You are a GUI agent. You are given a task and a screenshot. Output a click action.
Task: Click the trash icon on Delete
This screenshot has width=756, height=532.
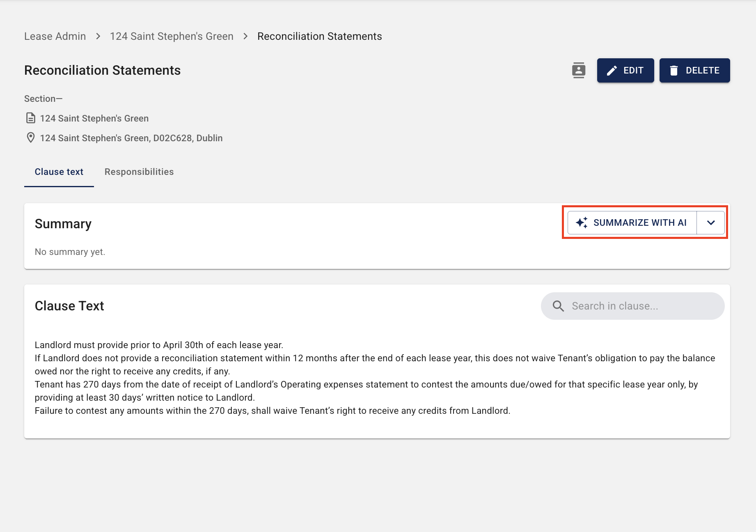[x=674, y=71]
